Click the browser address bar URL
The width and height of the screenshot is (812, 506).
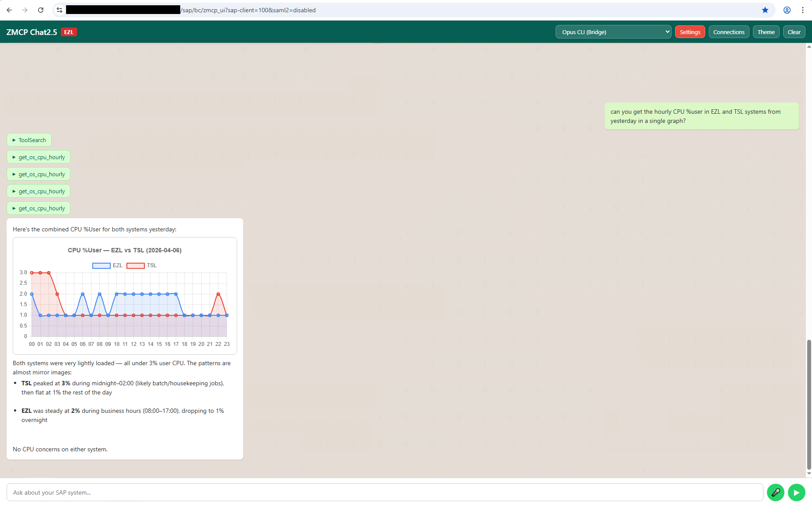248,10
